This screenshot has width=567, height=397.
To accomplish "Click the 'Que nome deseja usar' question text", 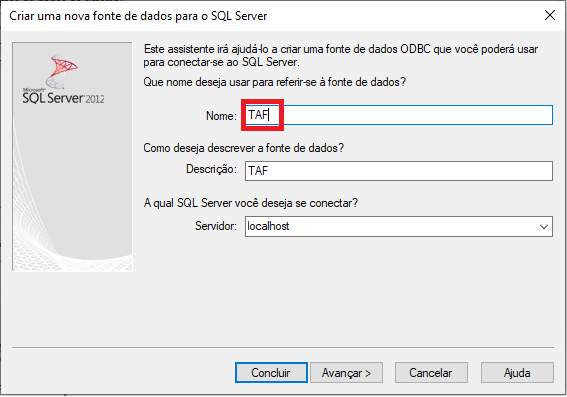I will (274, 82).
